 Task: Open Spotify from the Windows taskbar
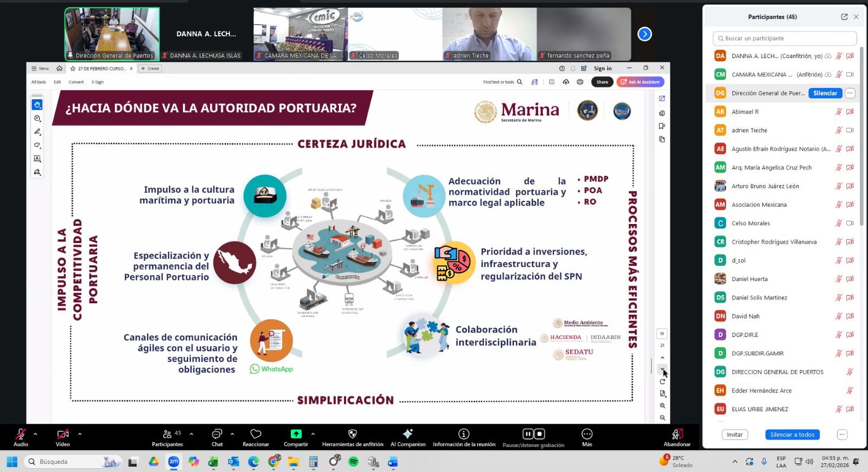[353, 462]
